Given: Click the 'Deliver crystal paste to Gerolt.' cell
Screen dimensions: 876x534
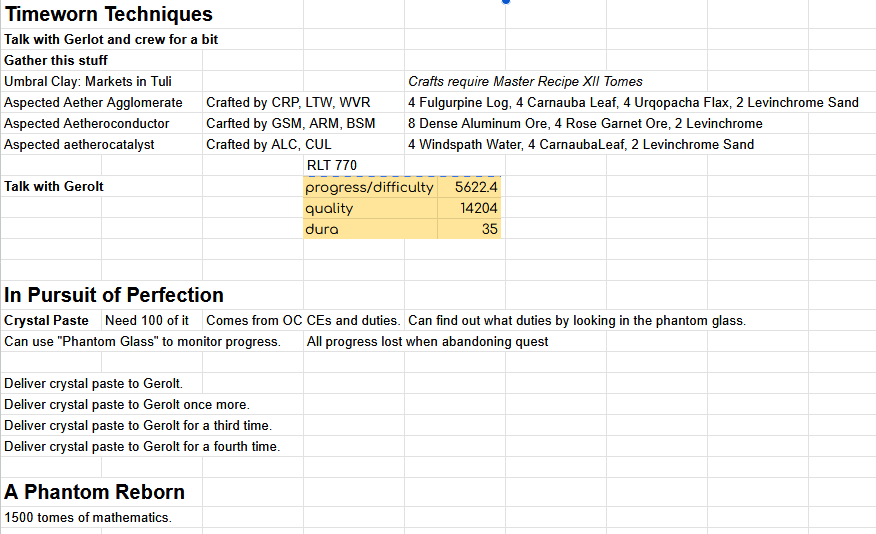Looking at the screenshot, I should (x=93, y=384).
